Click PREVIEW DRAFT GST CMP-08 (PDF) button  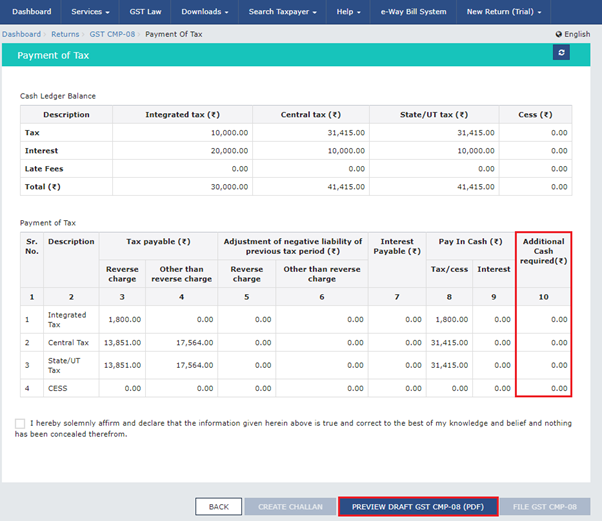[417, 507]
